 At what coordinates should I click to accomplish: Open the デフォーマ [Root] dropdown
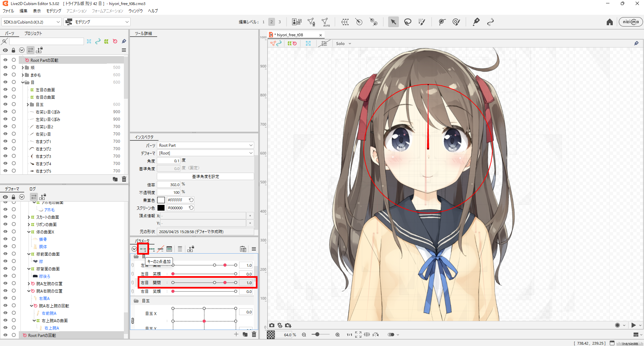[205, 153]
